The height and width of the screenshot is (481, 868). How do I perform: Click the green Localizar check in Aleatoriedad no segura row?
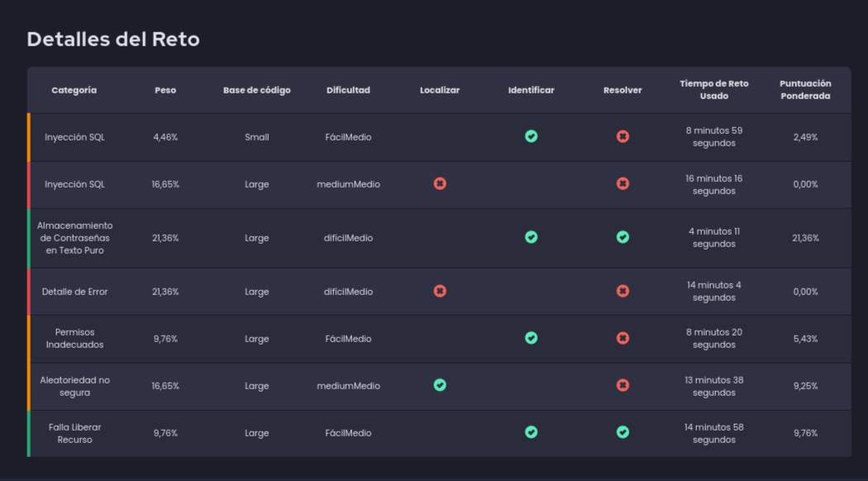coord(440,385)
